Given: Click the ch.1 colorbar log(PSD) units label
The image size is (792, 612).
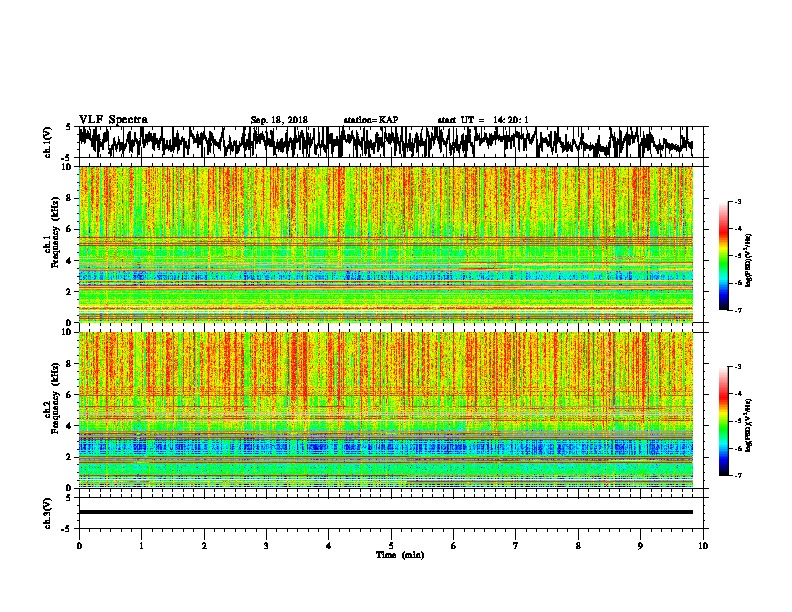Looking at the screenshot, I should click(749, 260).
